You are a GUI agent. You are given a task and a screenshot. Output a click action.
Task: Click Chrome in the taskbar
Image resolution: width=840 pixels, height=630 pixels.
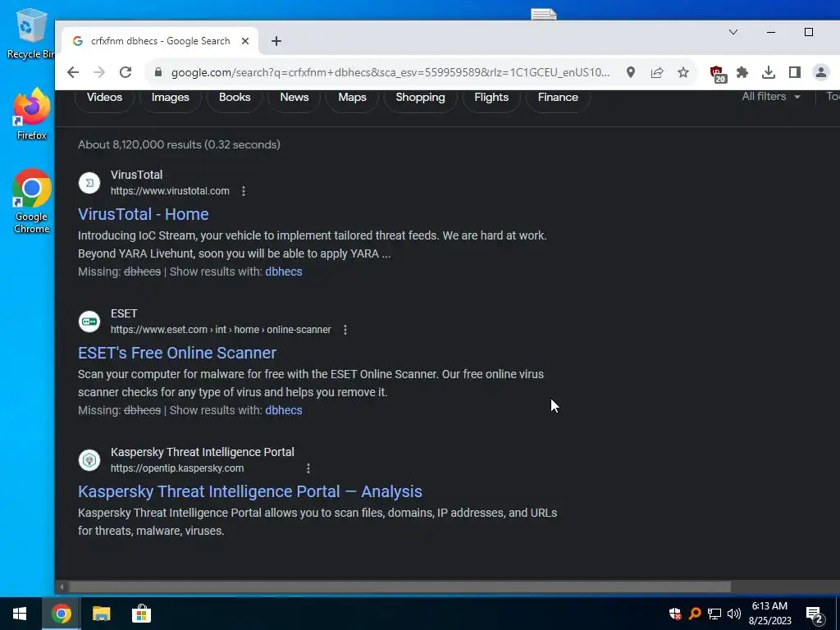tap(61, 614)
